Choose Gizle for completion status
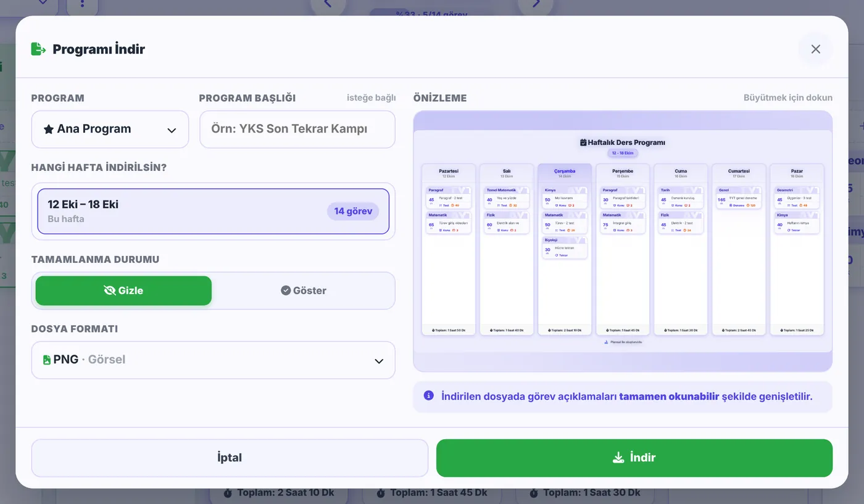The width and height of the screenshot is (864, 504). (x=123, y=291)
